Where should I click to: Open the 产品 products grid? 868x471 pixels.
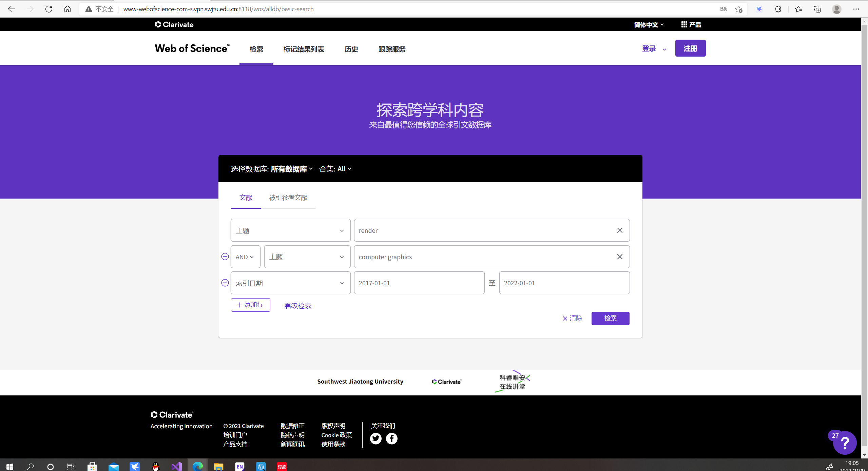(x=691, y=24)
